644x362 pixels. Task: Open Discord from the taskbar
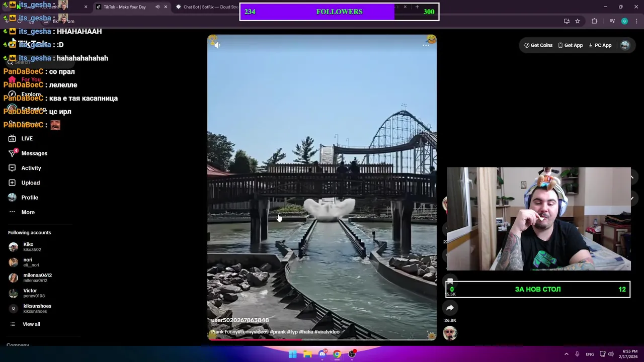pyautogui.click(x=323, y=354)
